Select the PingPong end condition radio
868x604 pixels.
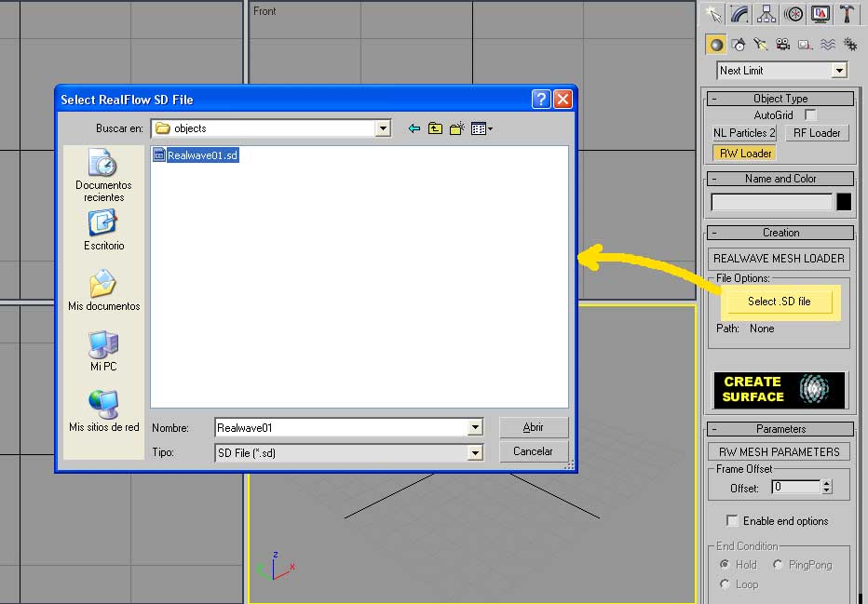[x=778, y=564]
